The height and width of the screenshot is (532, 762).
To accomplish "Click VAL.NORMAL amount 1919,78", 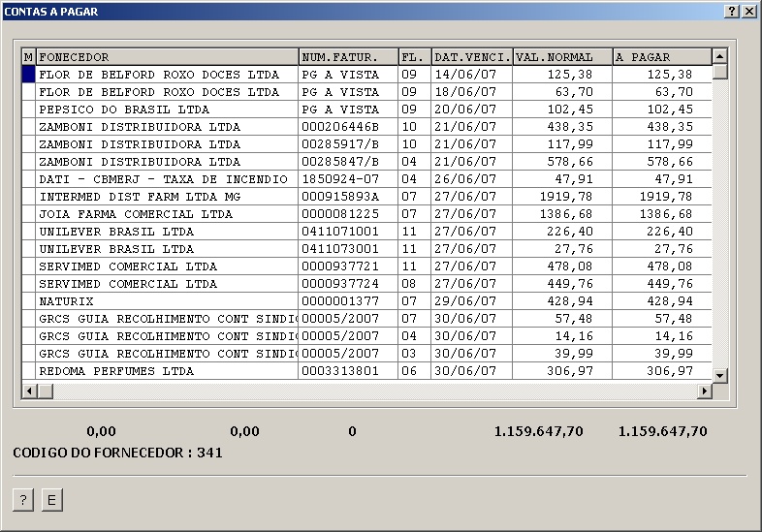I will pos(566,197).
